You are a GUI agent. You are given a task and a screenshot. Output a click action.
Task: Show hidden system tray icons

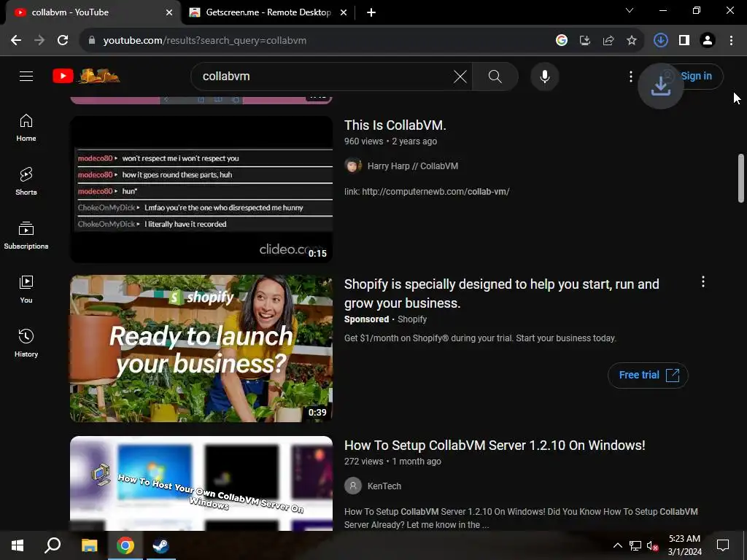617,545
